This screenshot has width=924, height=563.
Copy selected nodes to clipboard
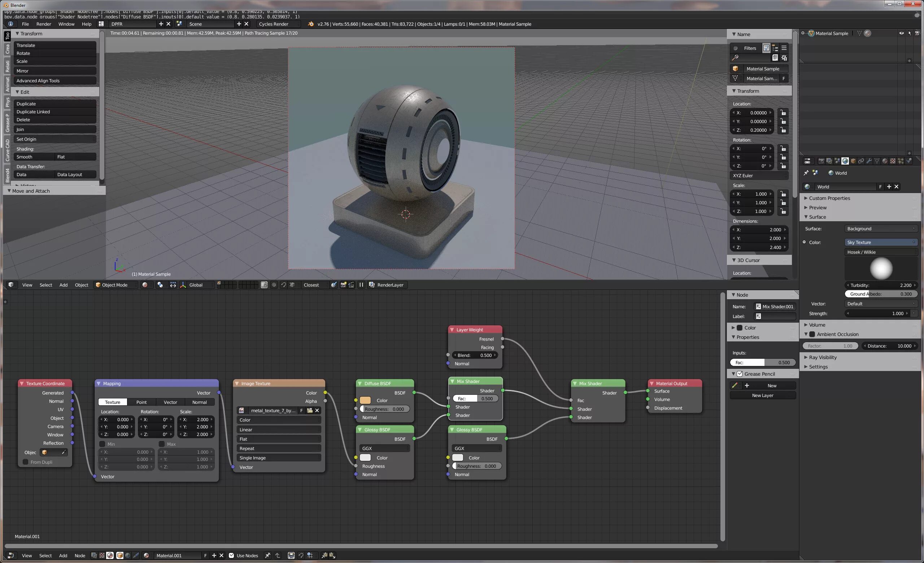click(324, 555)
